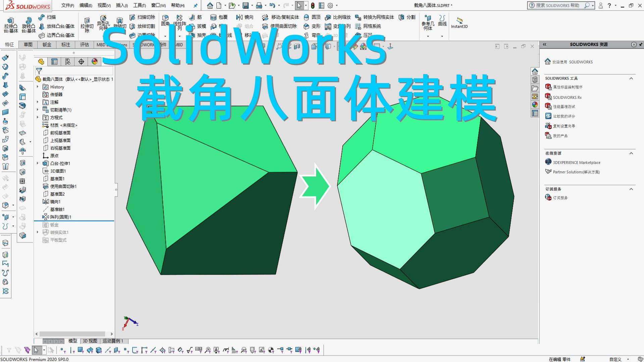This screenshot has height=362, width=644.
Task: Click the Rebuild traffic light icon
Action: (312, 5)
